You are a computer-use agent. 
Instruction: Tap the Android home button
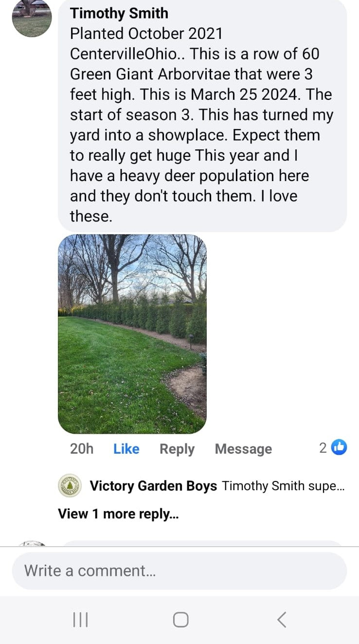tap(180, 620)
